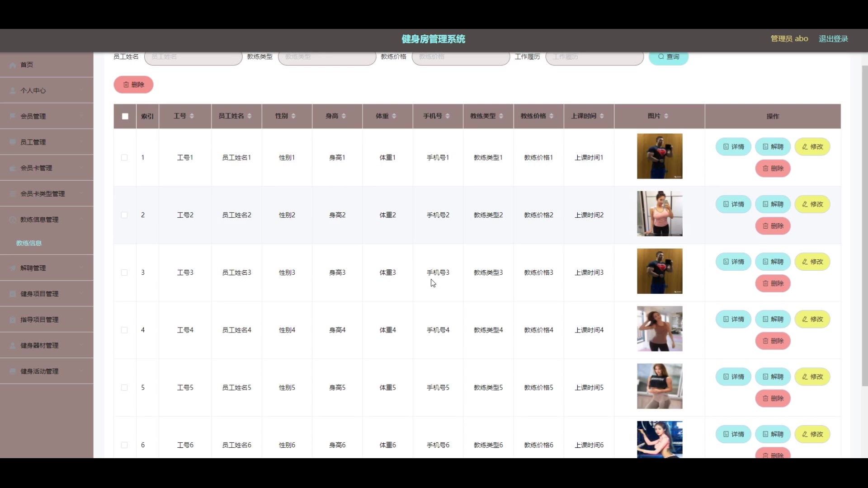Sort by 体重 column arrows
The width and height of the screenshot is (868, 488).
(x=394, y=116)
